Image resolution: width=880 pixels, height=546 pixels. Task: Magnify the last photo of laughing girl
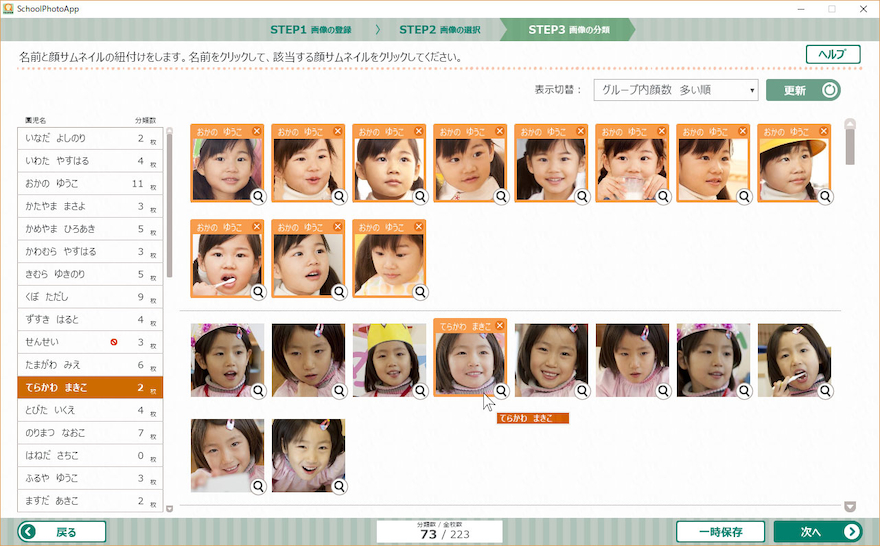339,487
